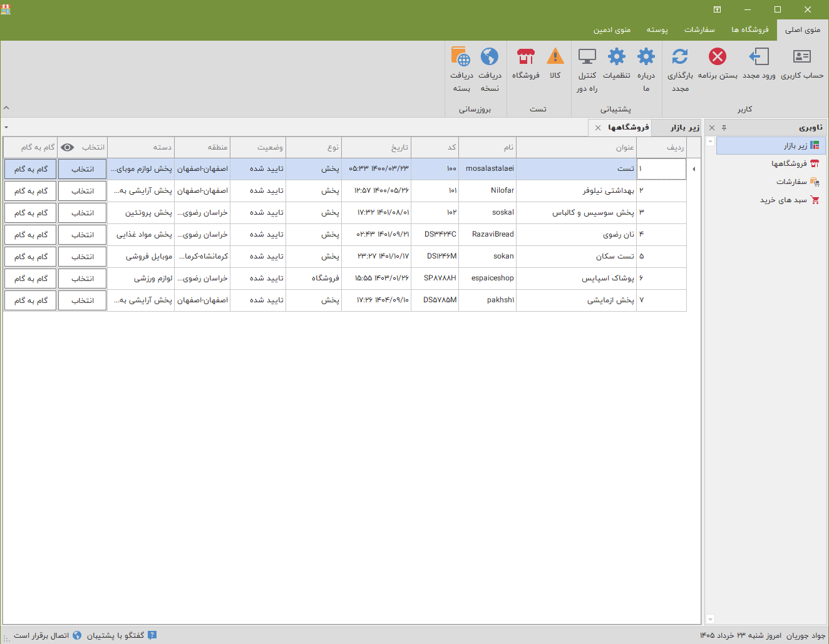Select the پخش سوسیس و کالباس title cell

coord(577,213)
